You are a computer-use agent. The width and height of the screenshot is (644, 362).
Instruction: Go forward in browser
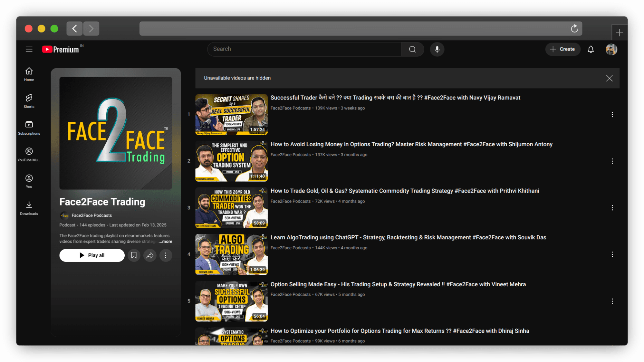[91, 29]
